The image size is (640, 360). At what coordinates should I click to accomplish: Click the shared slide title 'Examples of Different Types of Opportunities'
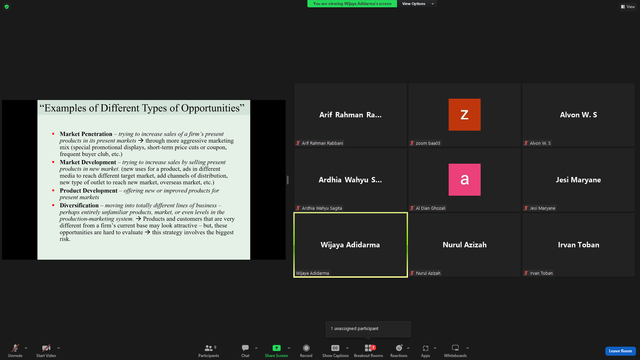point(142,108)
